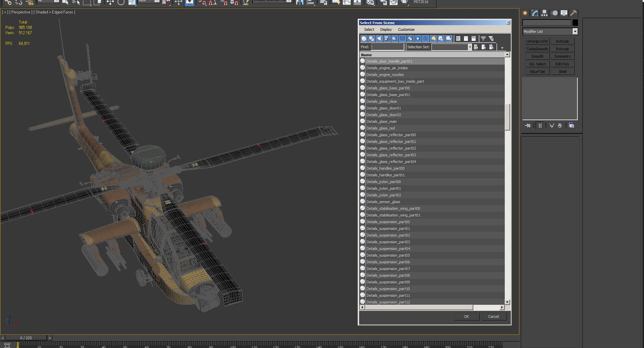Click the Highlight Selected Objects set icon
The width and height of the screenshot is (644, 348).
coord(476,47)
